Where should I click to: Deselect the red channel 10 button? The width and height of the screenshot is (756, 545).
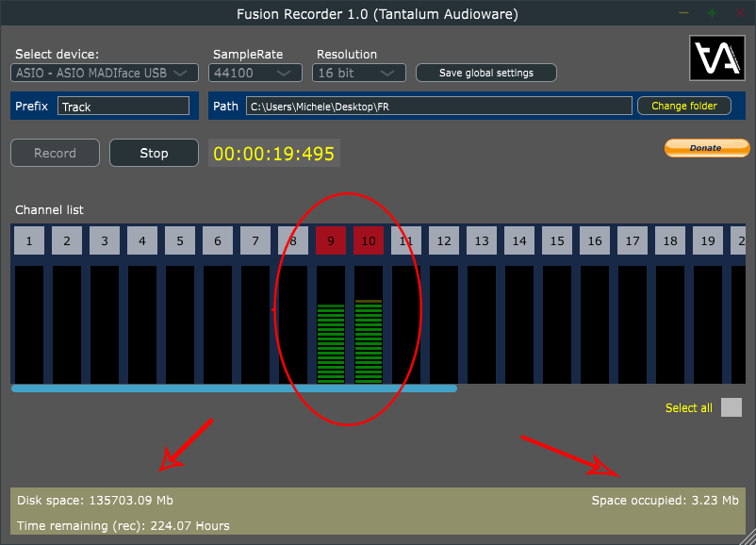[x=369, y=240]
